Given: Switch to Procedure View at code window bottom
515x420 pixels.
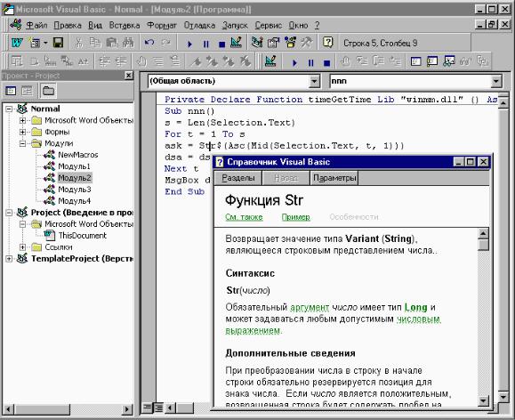Looking at the screenshot, I should point(148,408).
